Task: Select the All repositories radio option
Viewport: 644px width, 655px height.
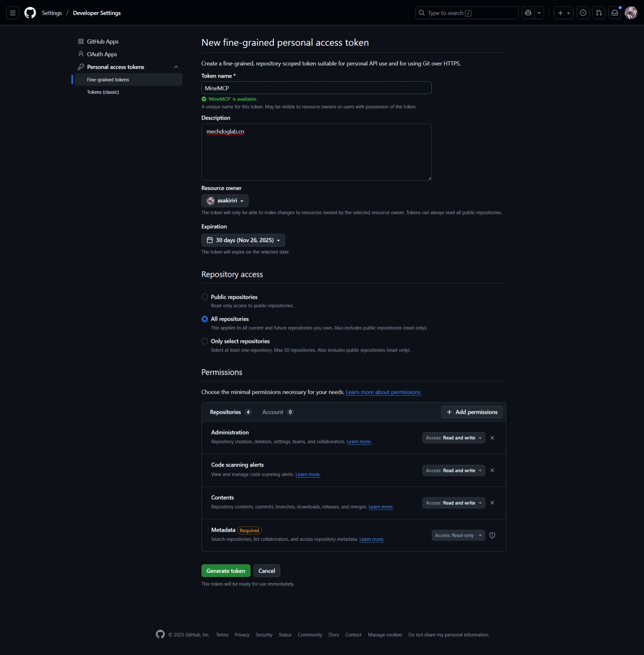Action: click(x=204, y=319)
